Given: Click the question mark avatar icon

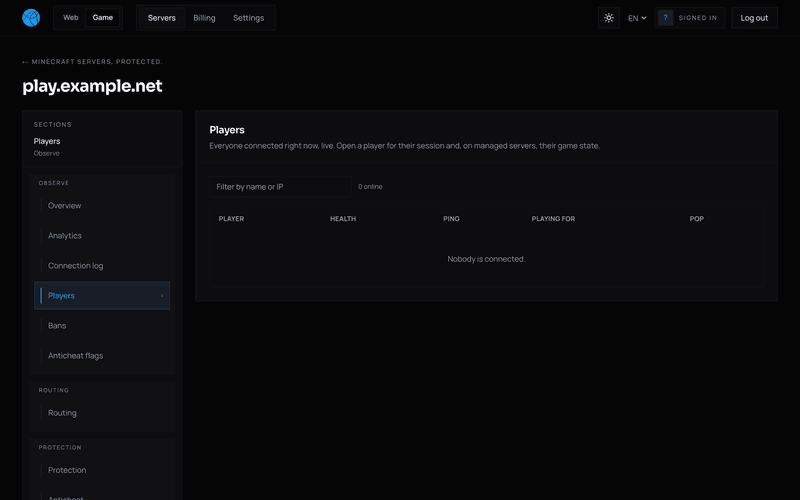Looking at the screenshot, I should pos(665,18).
